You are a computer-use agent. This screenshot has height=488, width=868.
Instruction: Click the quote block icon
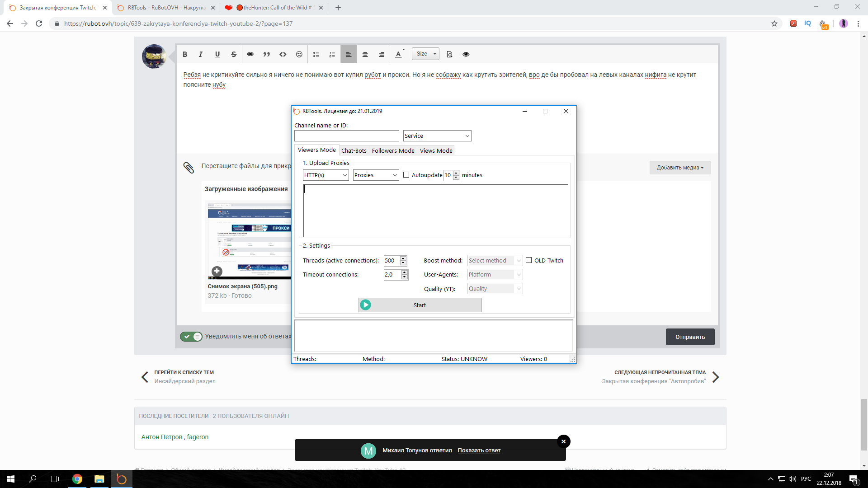pyautogui.click(x=266, y=54)
